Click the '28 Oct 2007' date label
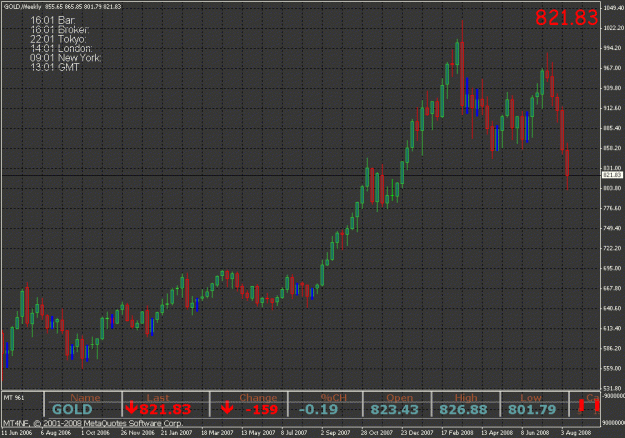This screenshot has height=438, width=625. pos(377,433)
